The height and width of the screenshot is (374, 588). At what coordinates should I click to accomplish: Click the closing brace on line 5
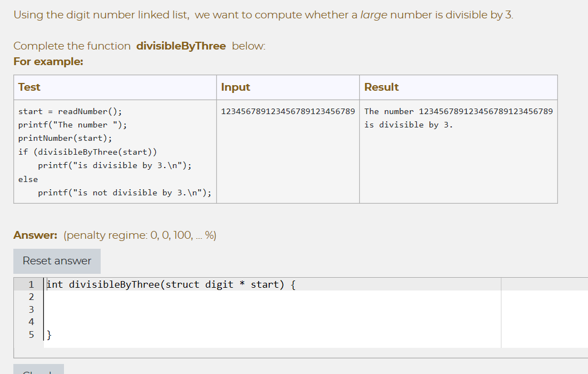click(x=48, y=334)
